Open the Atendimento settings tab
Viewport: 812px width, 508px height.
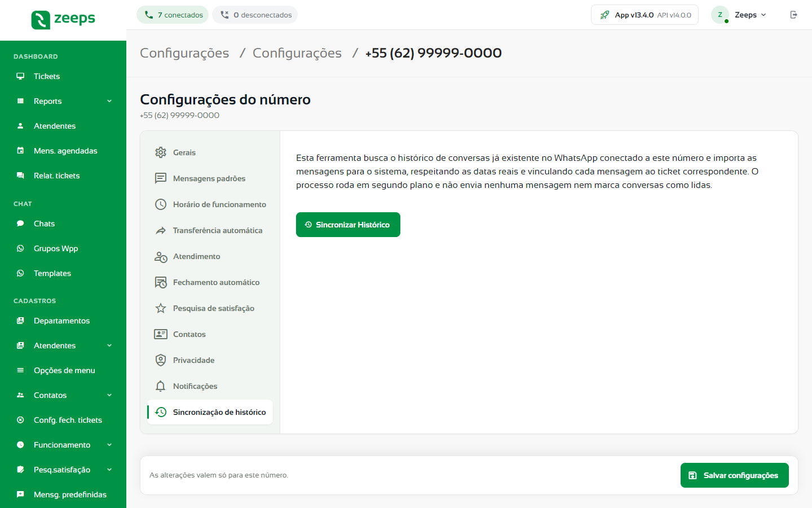point(210,256)
